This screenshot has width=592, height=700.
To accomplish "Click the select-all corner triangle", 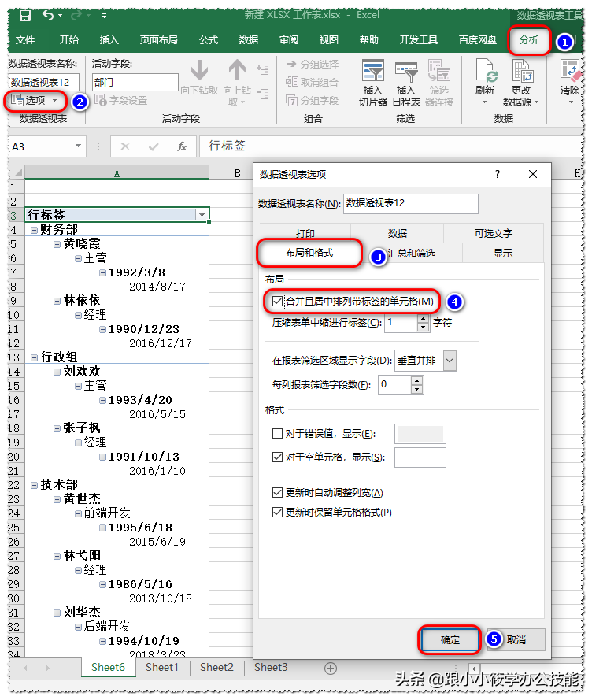I will (x=18, y=172).
